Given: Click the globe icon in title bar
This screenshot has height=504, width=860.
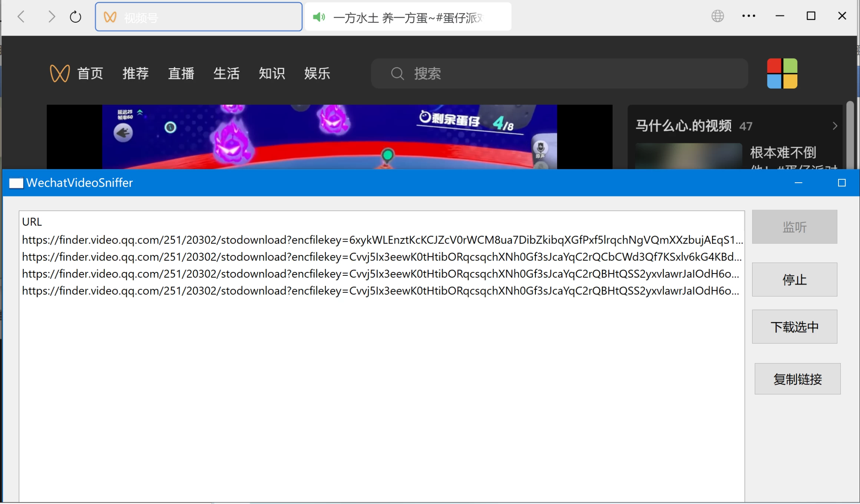Looking at the screenshot, I should click(718, 16).
